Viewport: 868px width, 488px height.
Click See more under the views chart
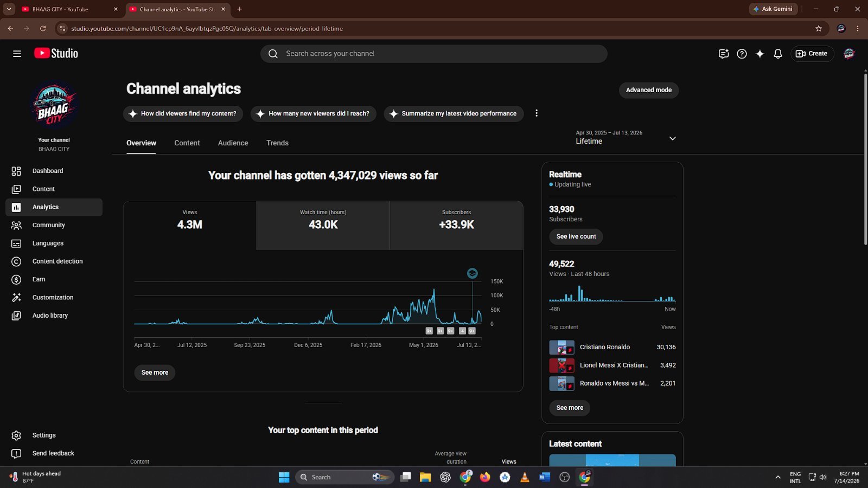(x=155, y=373)
